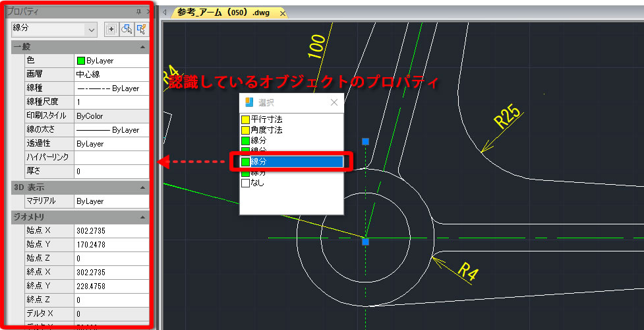644x330 pixels.
Task: Click the 色 property label
Action: click(30, 61)
